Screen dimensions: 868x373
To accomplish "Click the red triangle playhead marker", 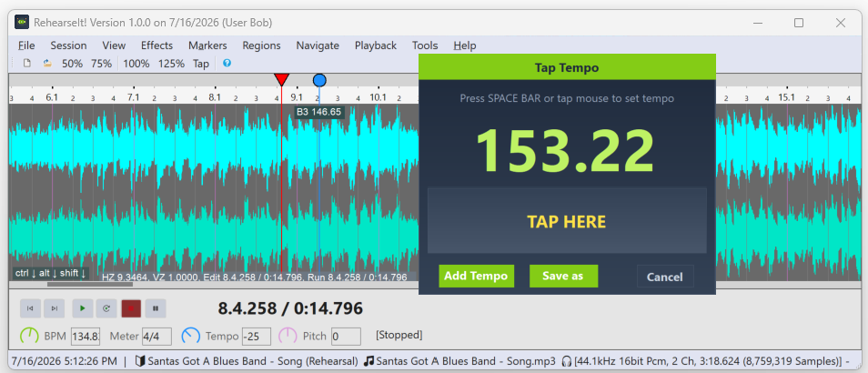I will click(x=282, y=80).
